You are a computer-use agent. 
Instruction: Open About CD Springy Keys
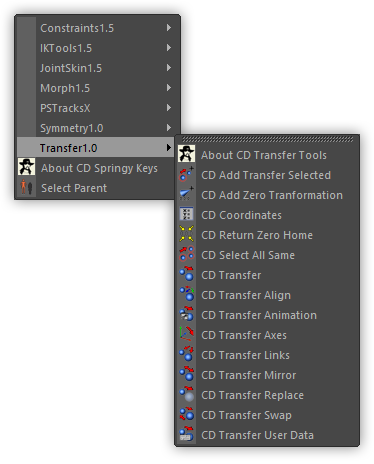(98, 168)
